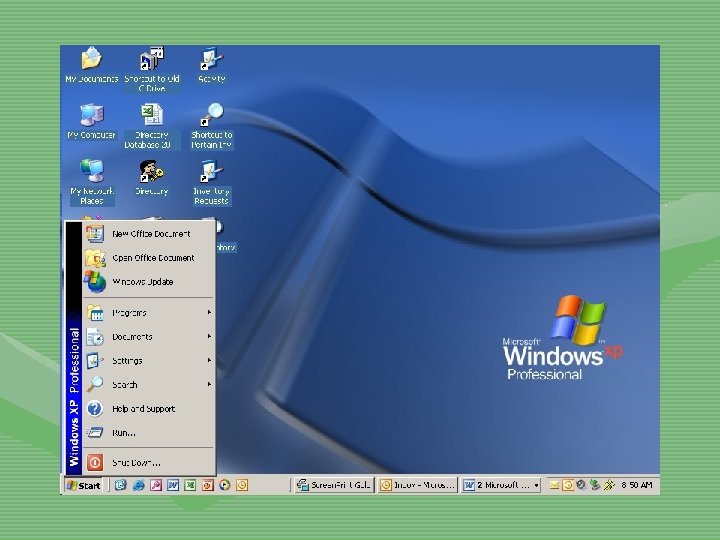This screenshot has width=720, height=540.
Task: Open the My Computer desktop icon
Action: [x=91, y=121]
